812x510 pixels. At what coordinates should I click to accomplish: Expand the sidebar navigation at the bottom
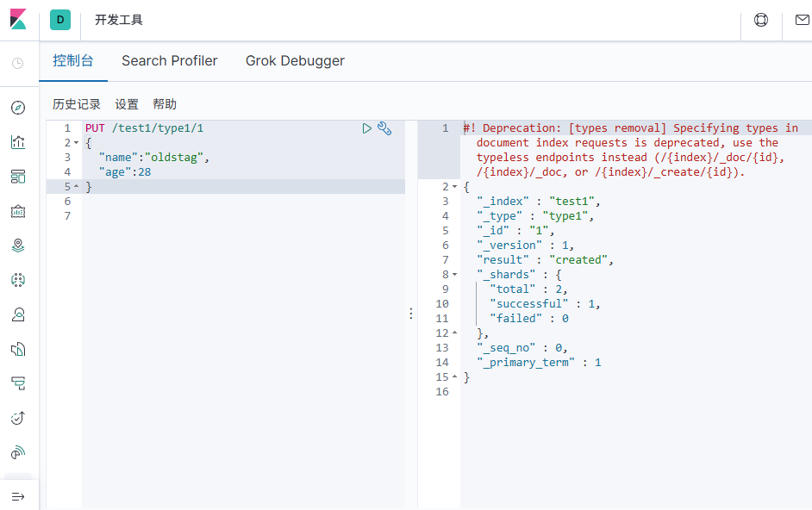(18, 496)
